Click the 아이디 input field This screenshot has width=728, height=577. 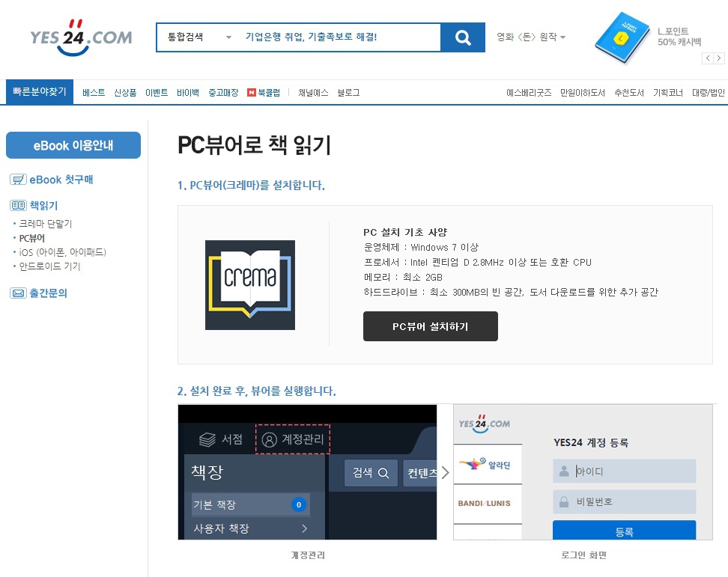[x=625, y=471]
